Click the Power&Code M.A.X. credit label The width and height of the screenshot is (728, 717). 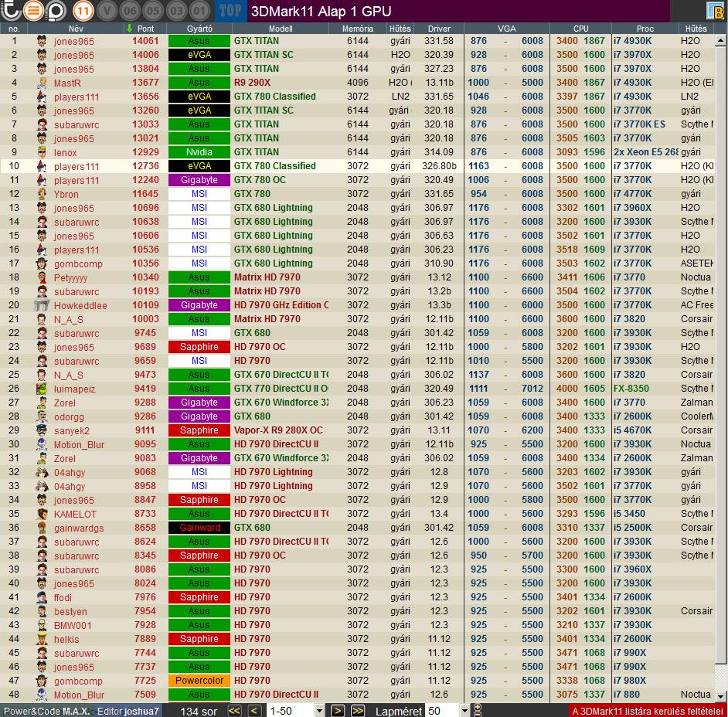pos(46,711)
